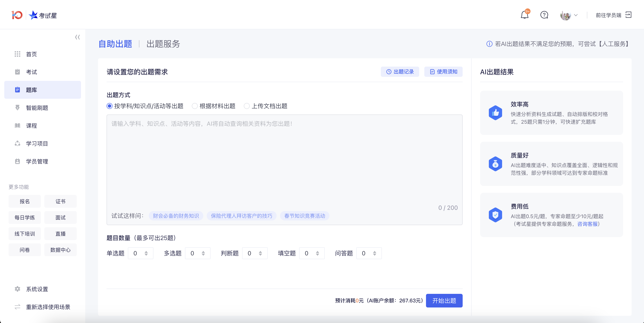Open 题库 in the sidebar
Screen dimensions: 644x323
point(42,90)
